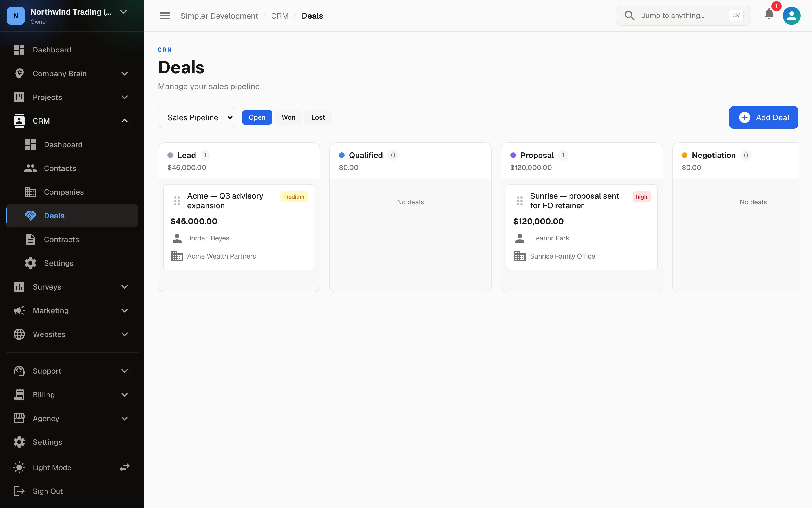The height and width of the screenshot is (508, 812).
Task: Click the CRM breadcrumb link
Action: 279,16
